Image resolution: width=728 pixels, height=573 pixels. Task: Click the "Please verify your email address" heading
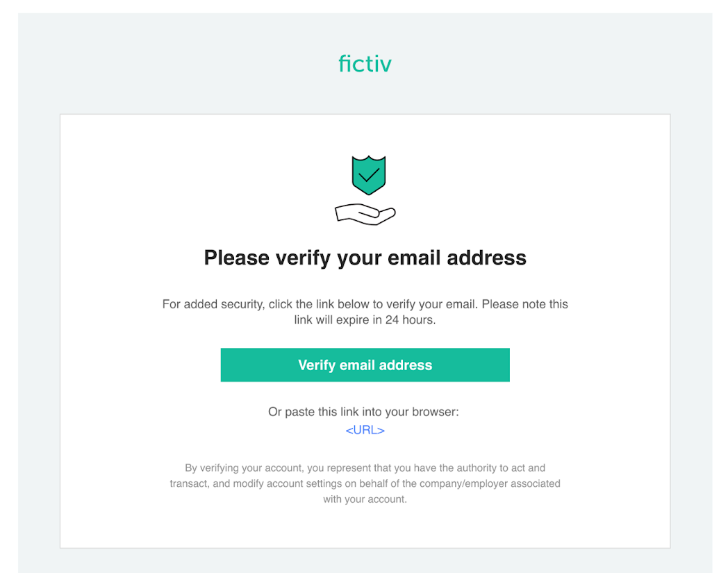(365, 258)
